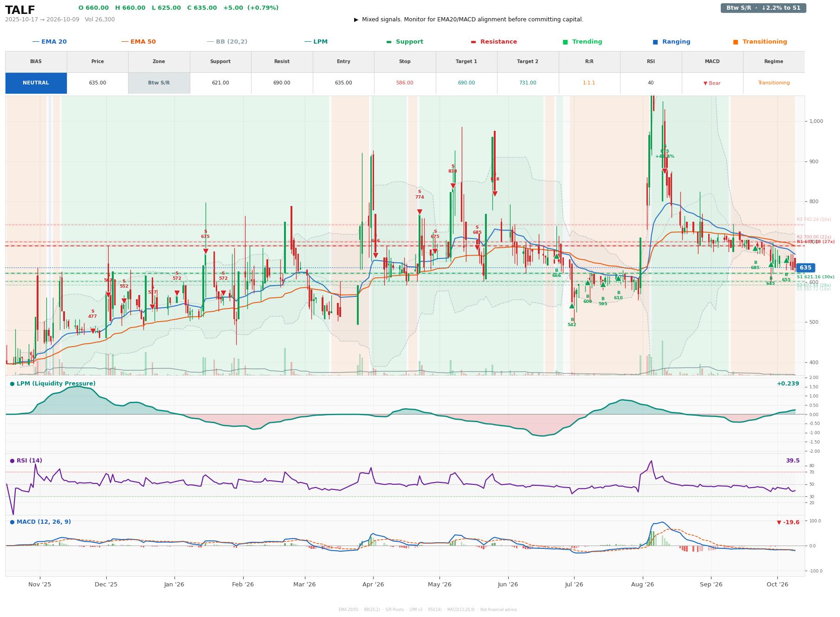Click the R3 742.24 (10x) level label
Image resolution: width=840 pixels, height=617 pixels.
tap(814, 219)
